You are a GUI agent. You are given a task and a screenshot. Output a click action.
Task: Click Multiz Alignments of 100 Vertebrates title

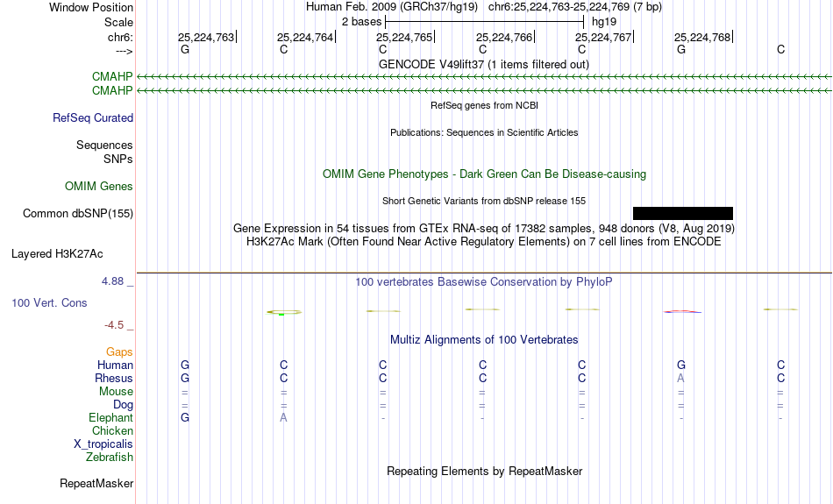click(x=484, y=340)
